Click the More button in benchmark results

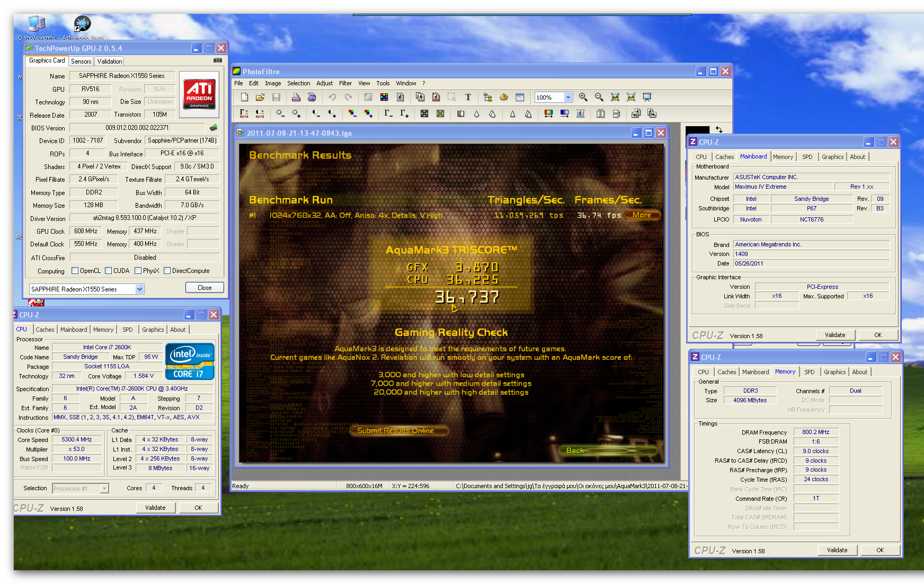click(x=642, y=215)
